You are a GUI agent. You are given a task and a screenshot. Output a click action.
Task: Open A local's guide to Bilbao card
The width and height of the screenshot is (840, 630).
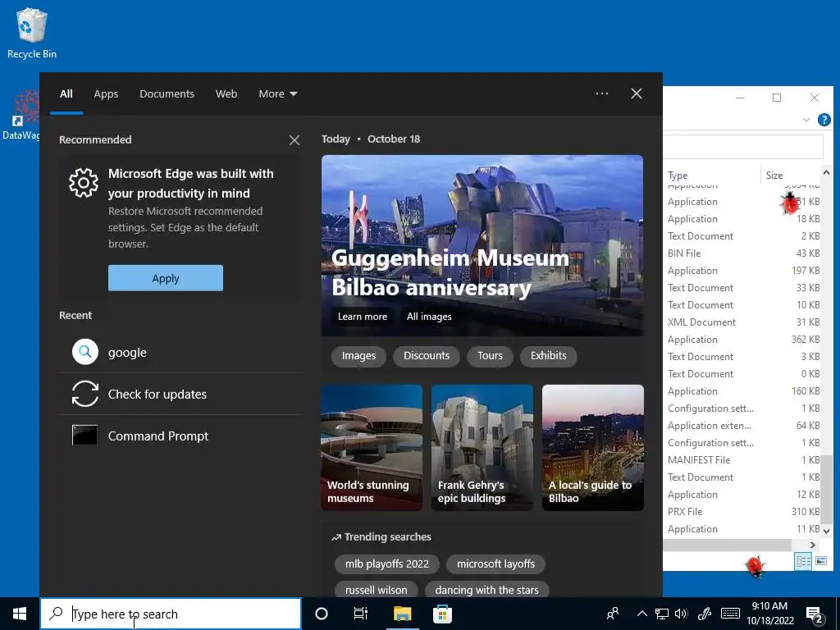(593, 447)
